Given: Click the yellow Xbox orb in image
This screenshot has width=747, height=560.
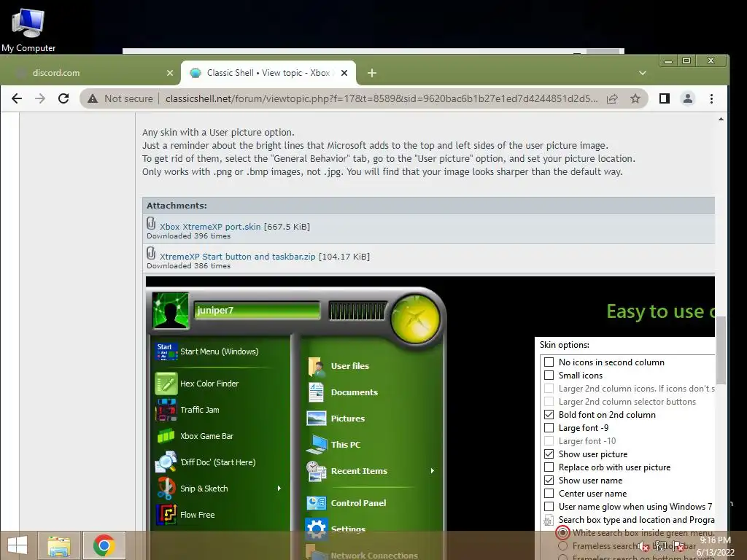Looking at the screenshot, I should click(415, 319).
